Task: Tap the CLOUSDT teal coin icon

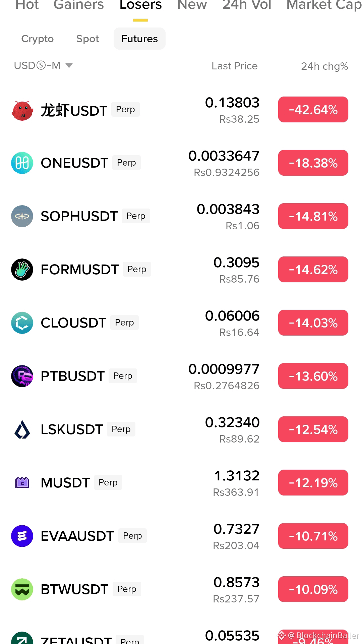Action: coord(22,323)
